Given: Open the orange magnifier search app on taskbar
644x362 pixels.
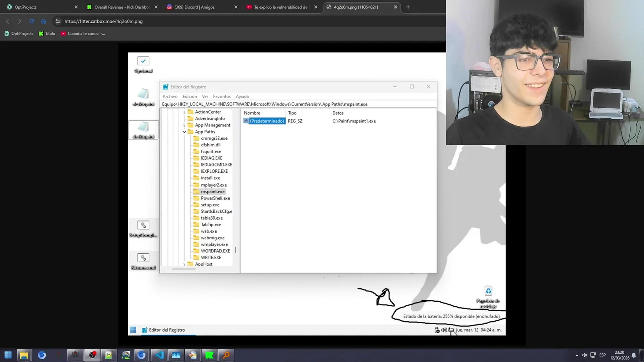Looking at the screenshot, I should click(x=226, y=355).
